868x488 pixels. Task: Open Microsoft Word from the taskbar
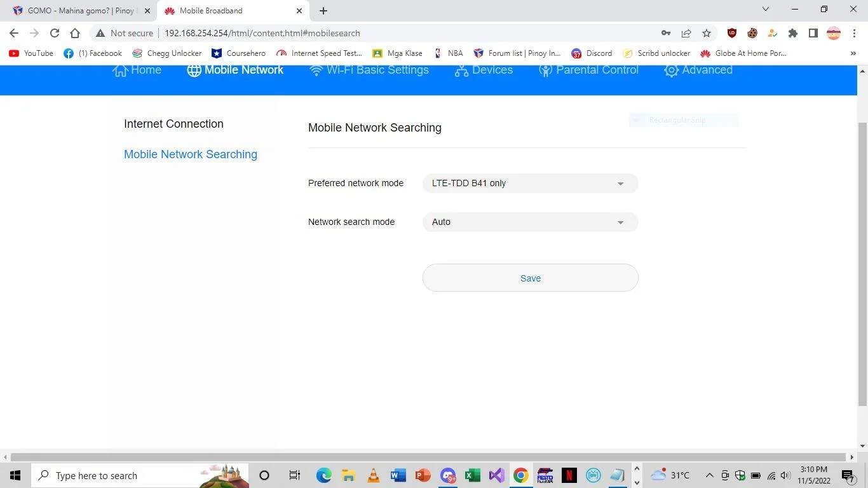coord(398,475)
